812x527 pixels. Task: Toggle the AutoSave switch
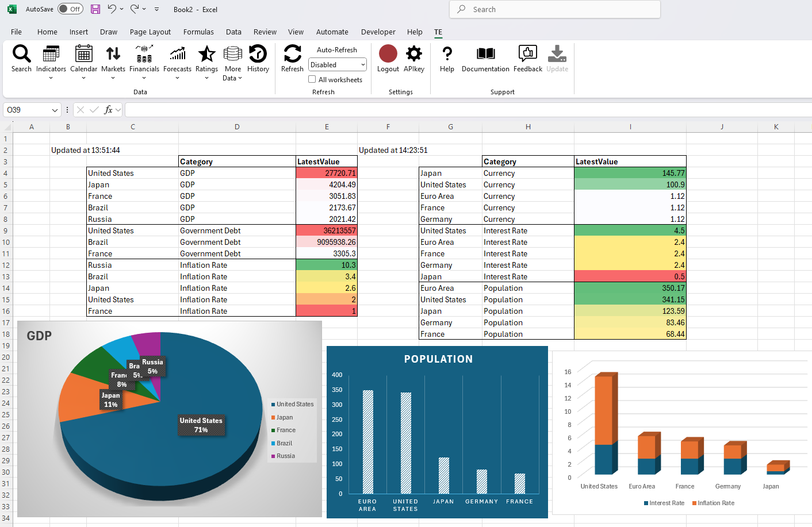[70, 9]
